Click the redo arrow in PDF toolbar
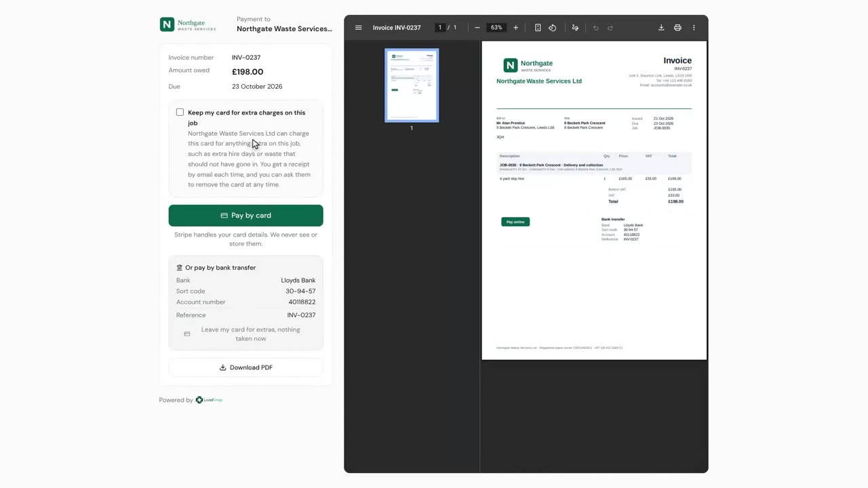Screen dimensions: 868x488 (x=610, y=28)
